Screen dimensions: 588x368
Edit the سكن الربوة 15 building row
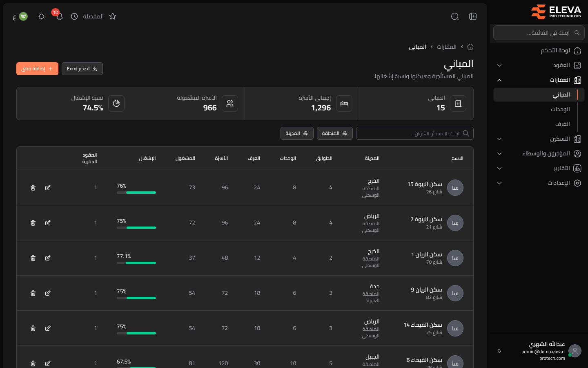pyautogui.click(x=48, y=188)
